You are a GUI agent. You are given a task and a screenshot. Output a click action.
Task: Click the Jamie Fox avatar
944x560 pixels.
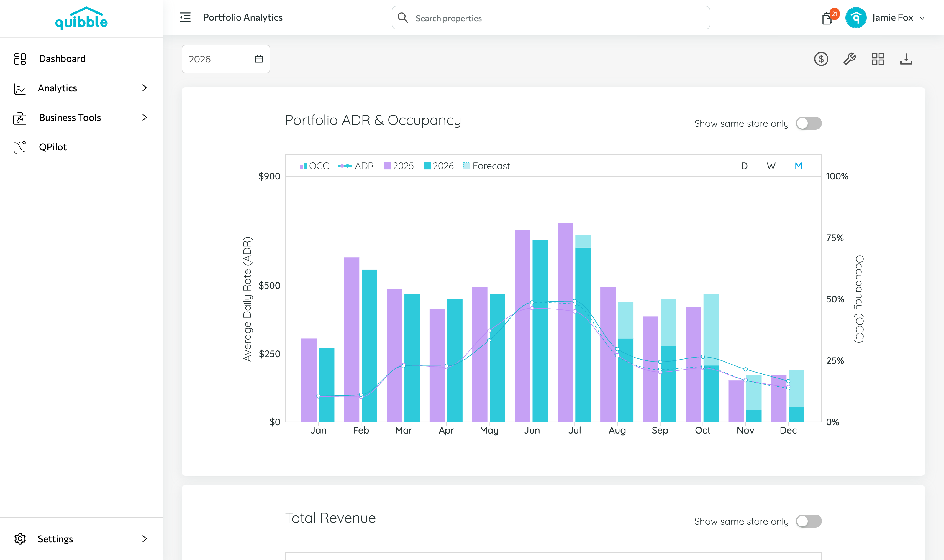pos(855,18)
